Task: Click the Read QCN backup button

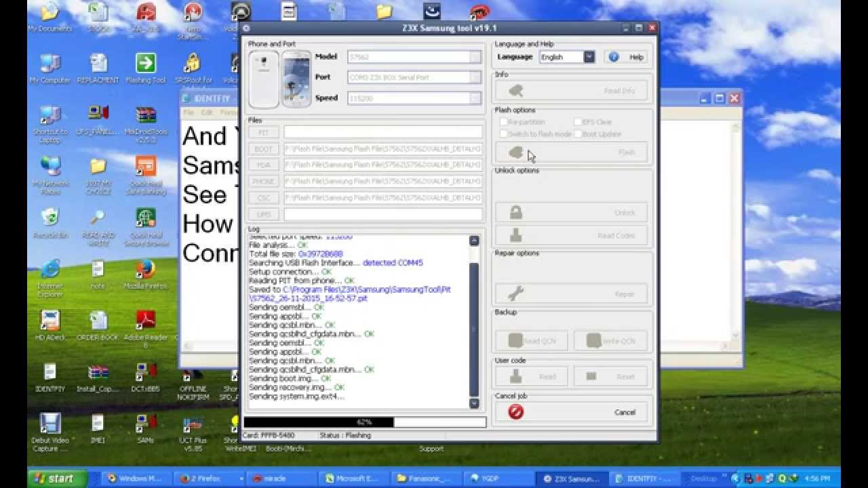Action: pyautogui.click(x=531, y=341)
